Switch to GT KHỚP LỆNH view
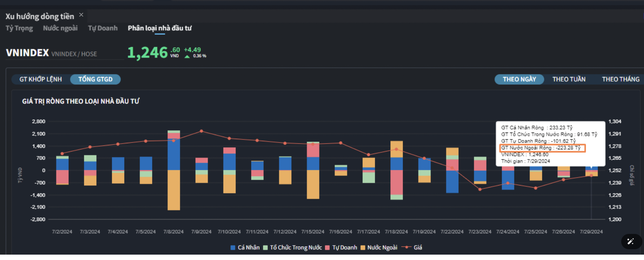Viewport: 644px width, 260px height. (x=41, y=79)
